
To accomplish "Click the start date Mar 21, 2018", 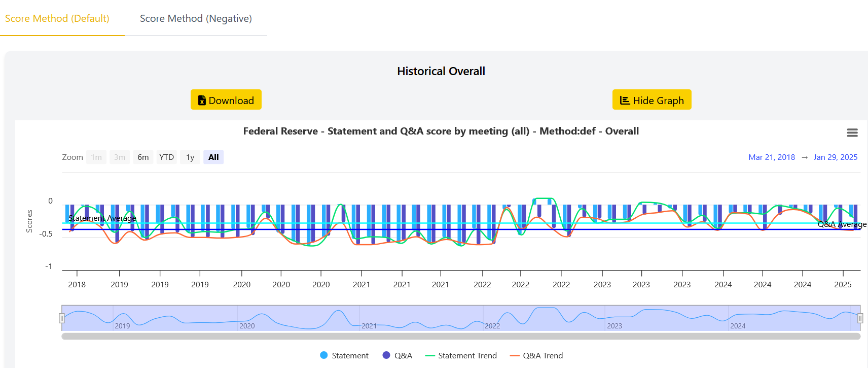I will click(771, 157).
